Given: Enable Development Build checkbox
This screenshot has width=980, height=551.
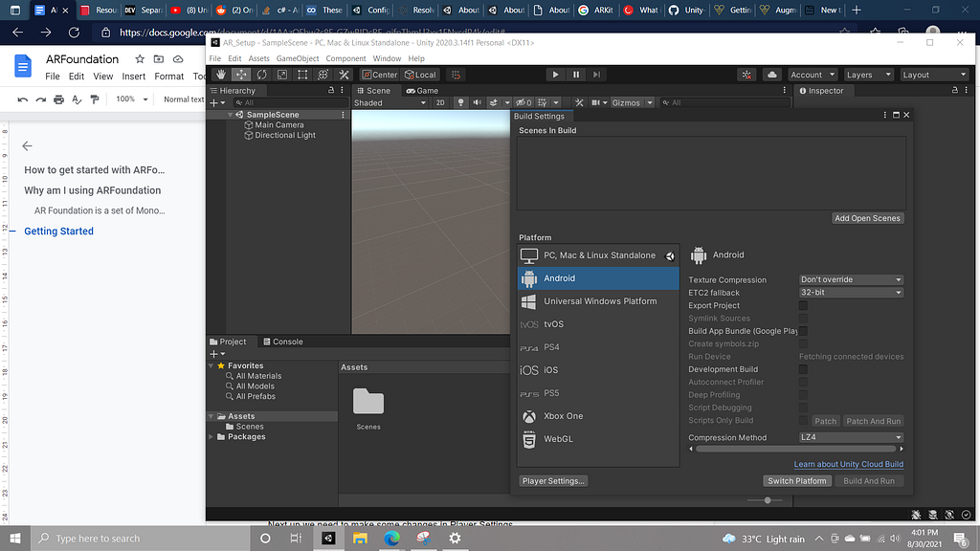Looking at the screenshot, I should pyautogui.click(x=803, y=369).
